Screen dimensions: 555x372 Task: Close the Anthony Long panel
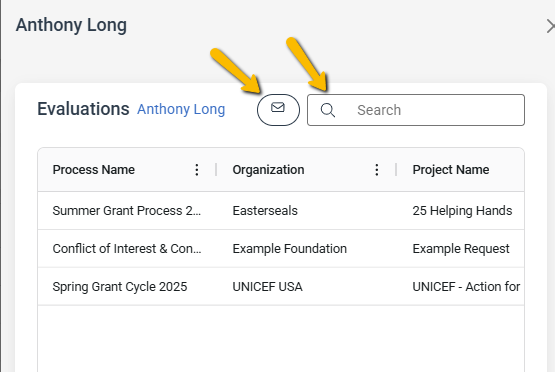(x=551, y=26)
